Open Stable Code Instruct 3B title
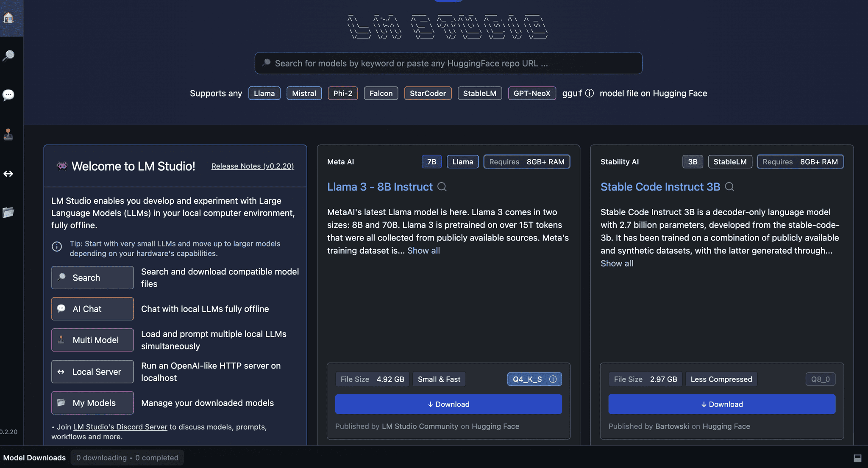Image resolution: width=868 pixels, height=468 pixels. pos(660,187)
